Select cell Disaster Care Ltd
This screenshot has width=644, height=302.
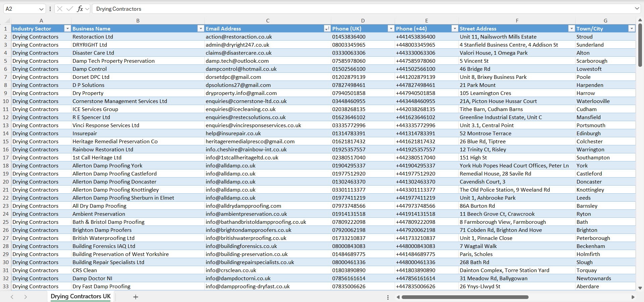(x=138, y=53)
